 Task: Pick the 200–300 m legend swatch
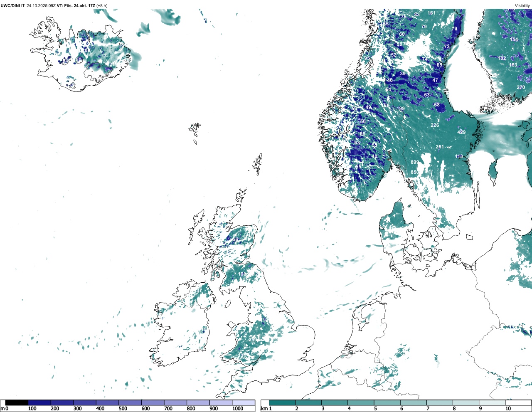click(x=62, y=402)
